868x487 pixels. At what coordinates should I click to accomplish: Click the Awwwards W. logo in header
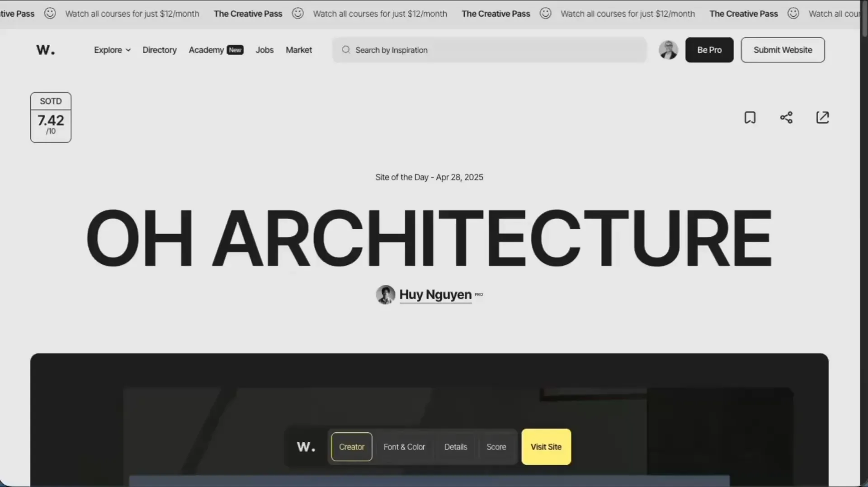[45, 50]
